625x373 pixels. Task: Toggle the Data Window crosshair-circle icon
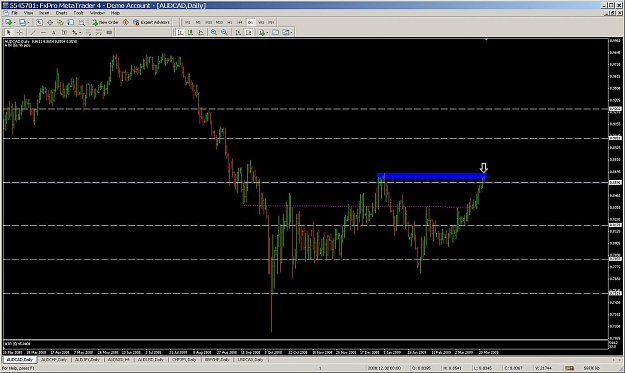pyautogui.click(x=50, y=22)
